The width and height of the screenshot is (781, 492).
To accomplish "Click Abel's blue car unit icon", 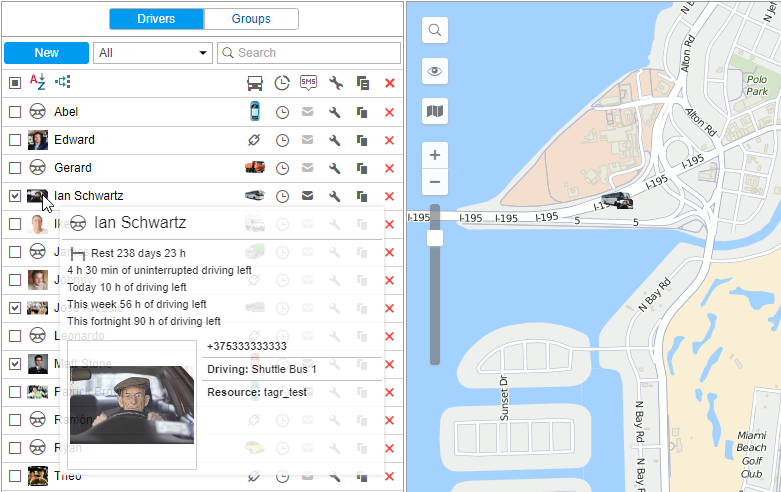I will tap(255, 111).
